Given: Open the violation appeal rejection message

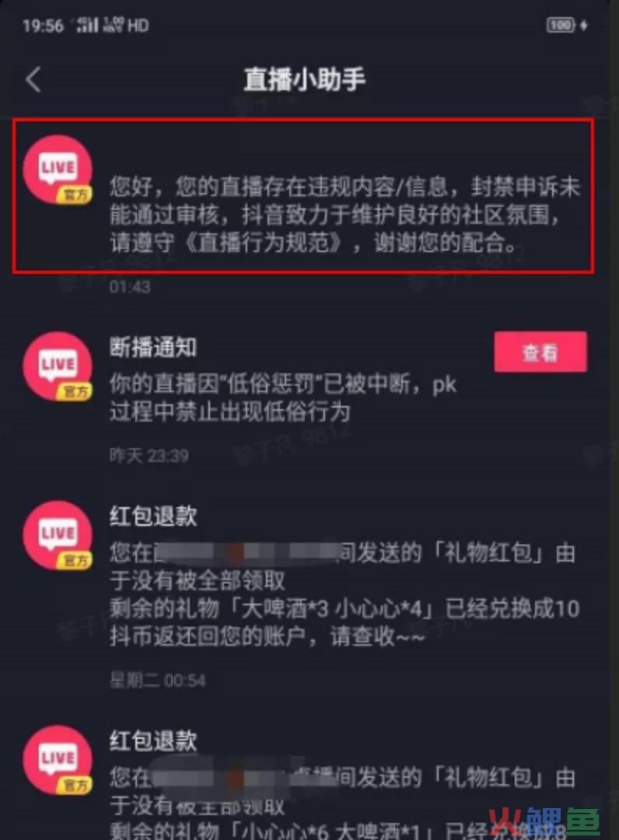Looking at the screenshot, I should tap(345, 215).
